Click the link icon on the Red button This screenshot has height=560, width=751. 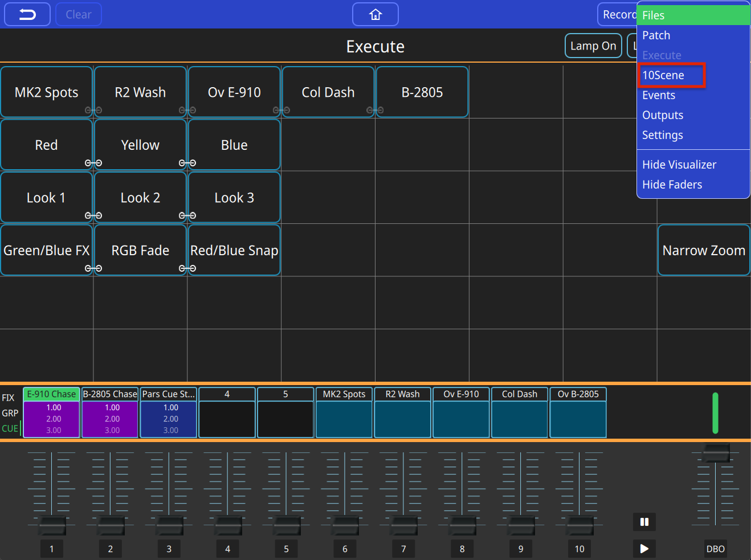[x=93, y=163]
